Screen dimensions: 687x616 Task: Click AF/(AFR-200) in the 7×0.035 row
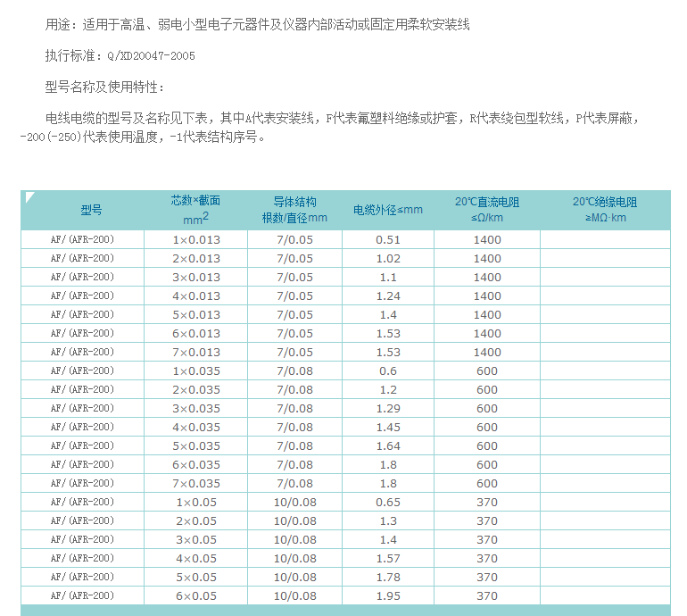click(x=82, y=483)
